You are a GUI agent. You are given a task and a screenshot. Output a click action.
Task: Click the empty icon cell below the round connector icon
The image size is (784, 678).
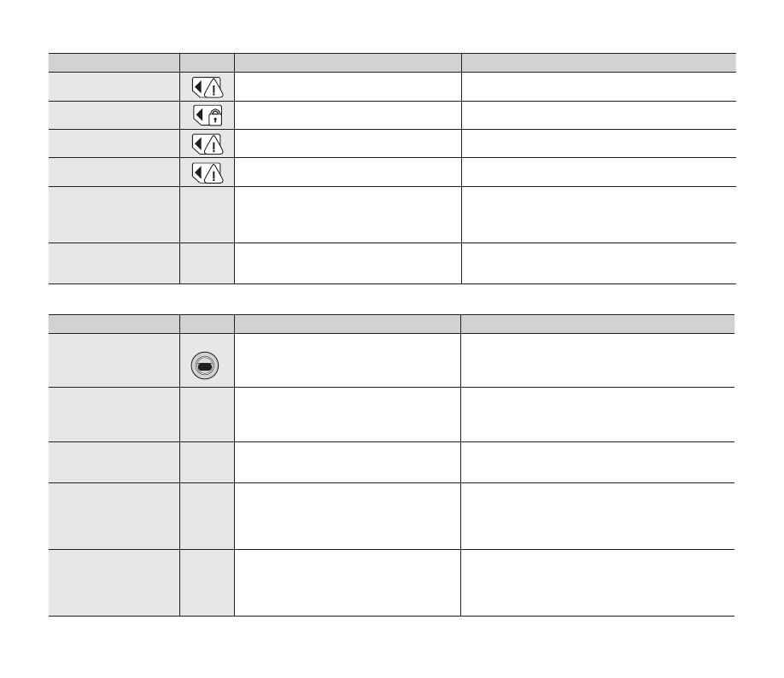pyautogui.click(x=207, y=414)
